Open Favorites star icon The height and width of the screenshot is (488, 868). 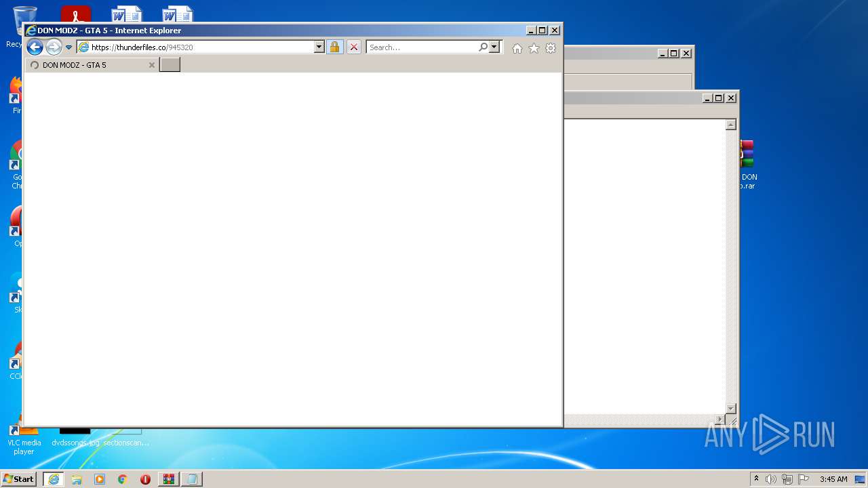pos(534,48)
